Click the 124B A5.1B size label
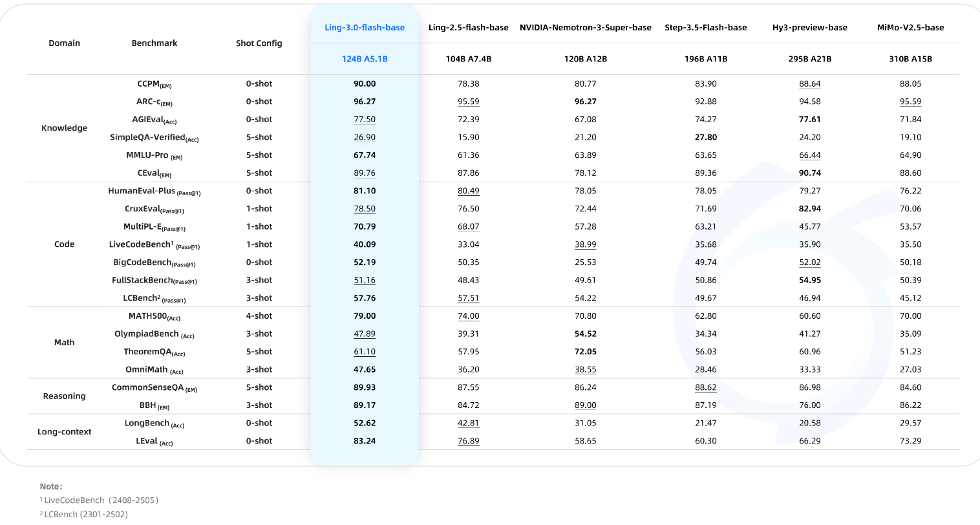Image resolution: width=980 pixels, height=525 pixels. [365, 59]
